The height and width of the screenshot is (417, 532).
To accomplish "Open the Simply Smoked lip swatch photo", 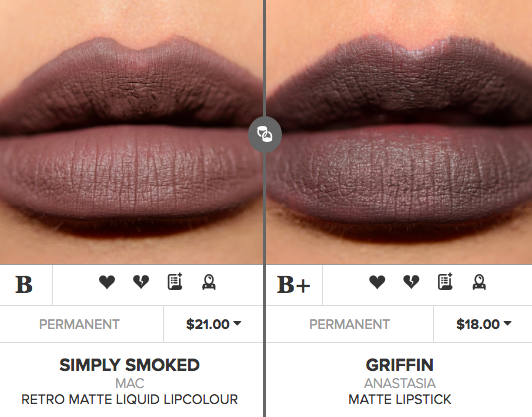I will tap(131, 133).
